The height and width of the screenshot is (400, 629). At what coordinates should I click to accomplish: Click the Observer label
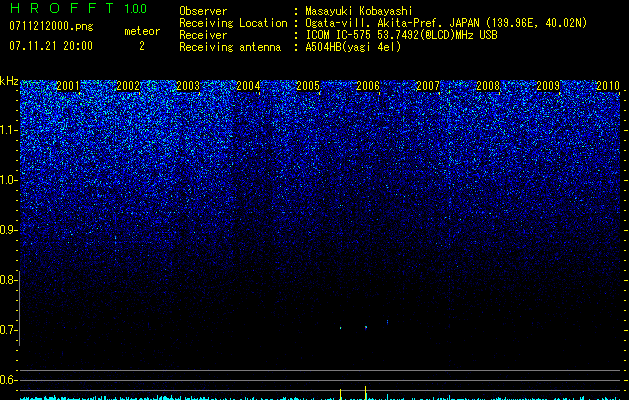(x=203, y=11)
